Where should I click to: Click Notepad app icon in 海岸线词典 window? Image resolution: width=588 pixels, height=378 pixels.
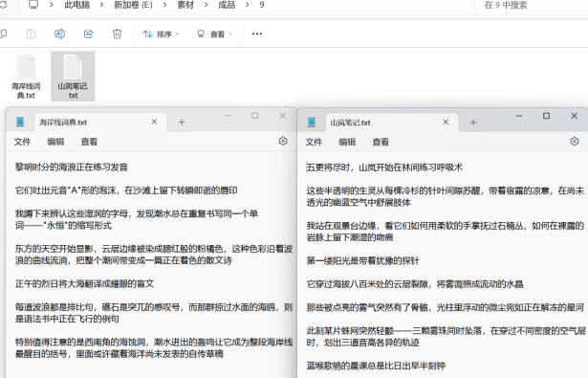(x=20, y=122)
